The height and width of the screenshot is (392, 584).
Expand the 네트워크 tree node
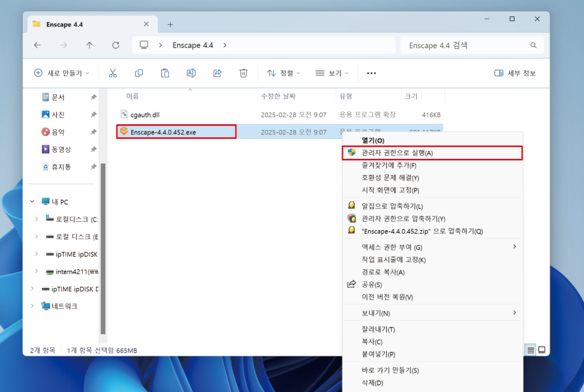pyautogui.click(x=33, y=306)
